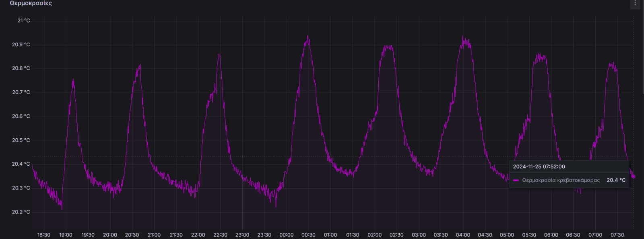Click the 20:30 time axis label

132,235
